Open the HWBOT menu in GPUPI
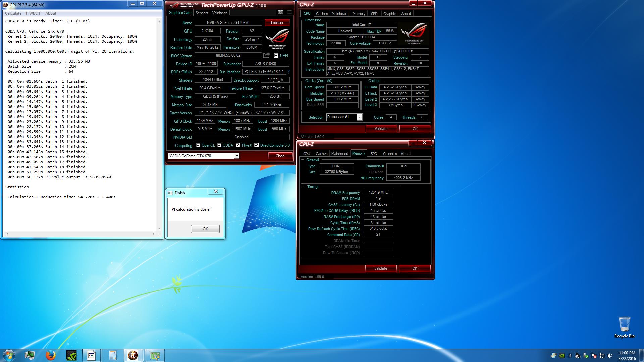 tap(33, 13)
